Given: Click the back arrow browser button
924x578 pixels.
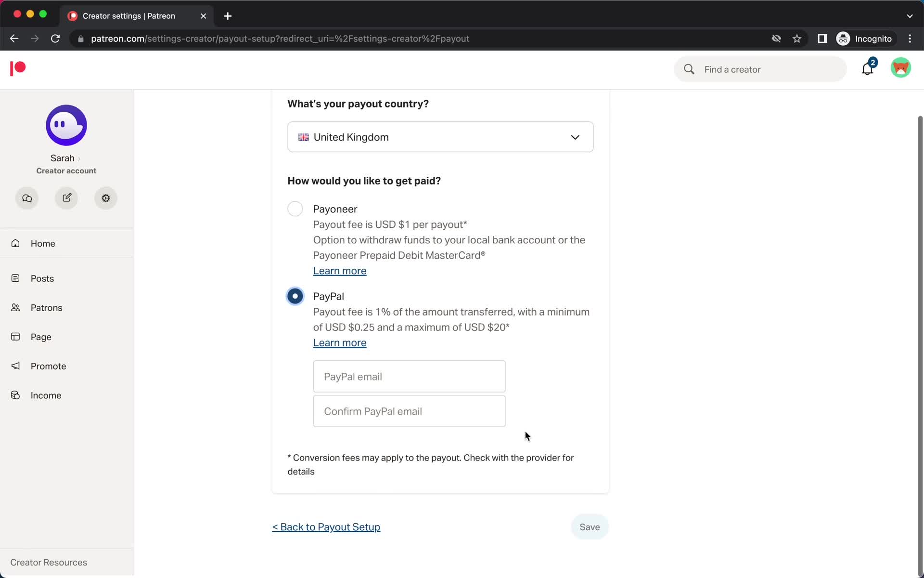Looking at the screenshot, I should (13, 38).
